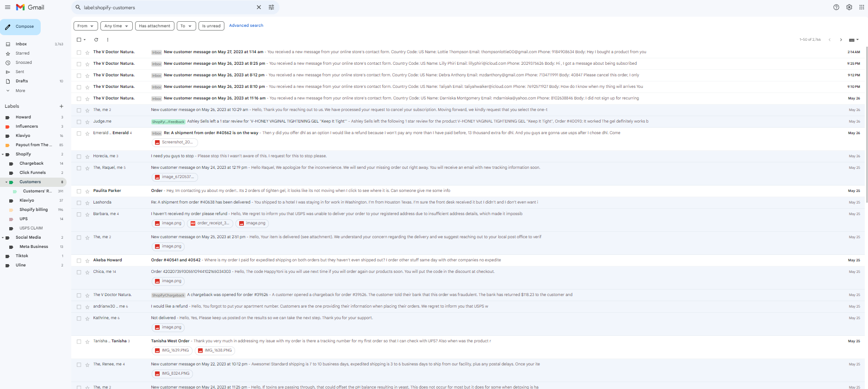Viewport: 868px width, 389px height.
Task: Open the Chargeback label
Action: 31,163
